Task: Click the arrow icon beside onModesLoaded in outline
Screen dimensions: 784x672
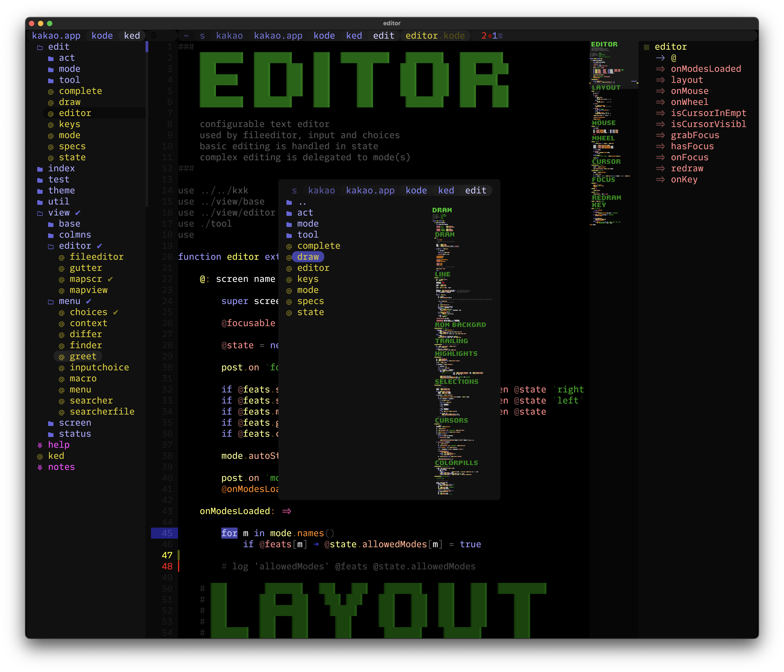Action: click(660, 69)
